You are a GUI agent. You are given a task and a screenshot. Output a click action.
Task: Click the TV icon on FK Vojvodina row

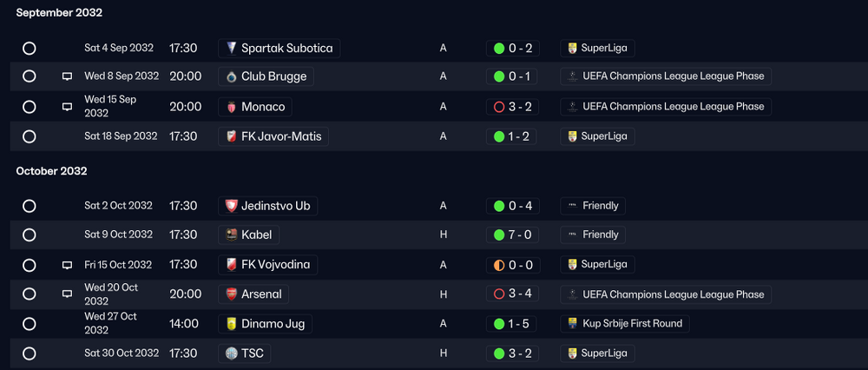coord(67,265)
